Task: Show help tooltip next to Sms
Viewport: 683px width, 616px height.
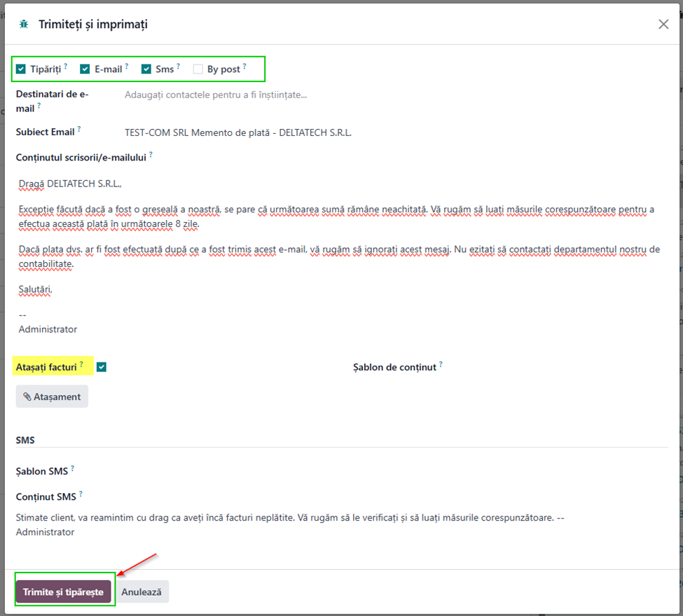Action: pos(178,66)
